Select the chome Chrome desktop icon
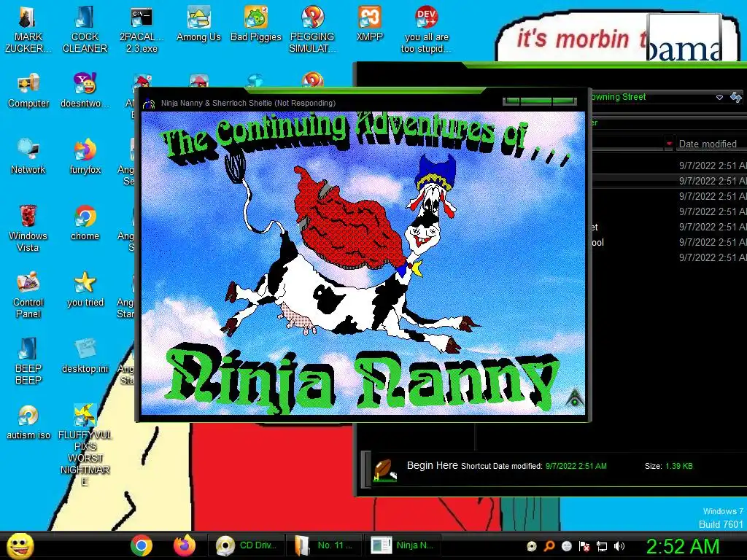The image size is (747, 560). (x=85, y=223)
